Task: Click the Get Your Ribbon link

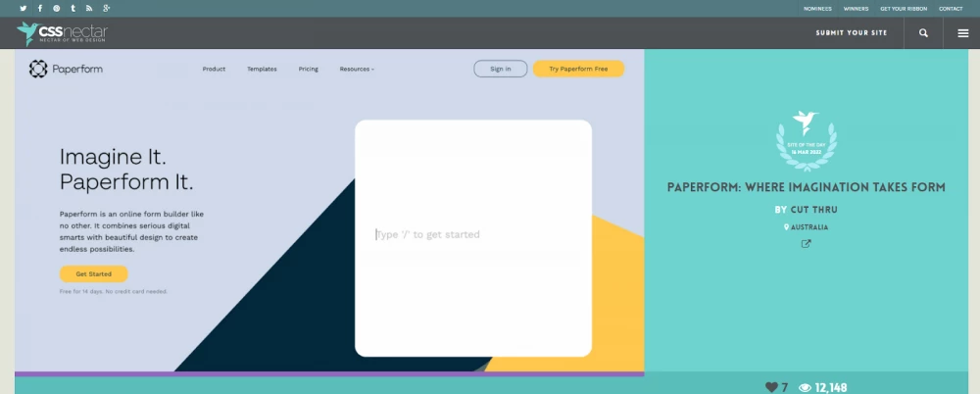Action: (904, 9)
